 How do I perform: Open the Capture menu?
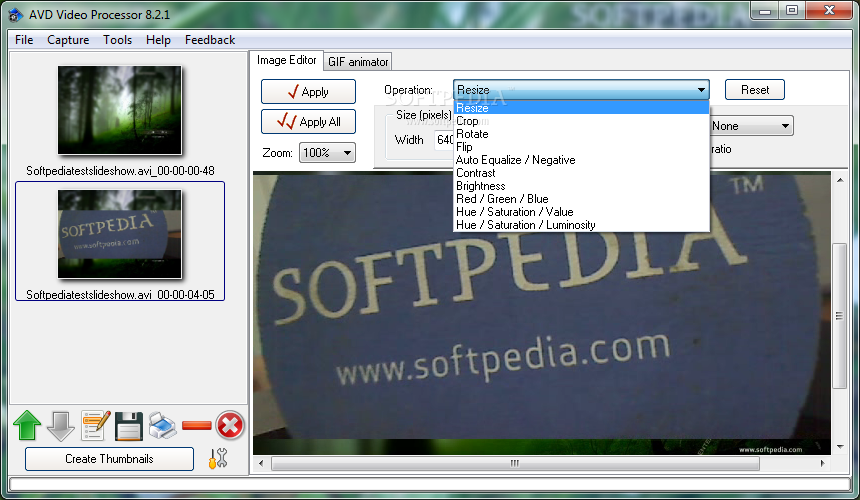tap(68, 40)
